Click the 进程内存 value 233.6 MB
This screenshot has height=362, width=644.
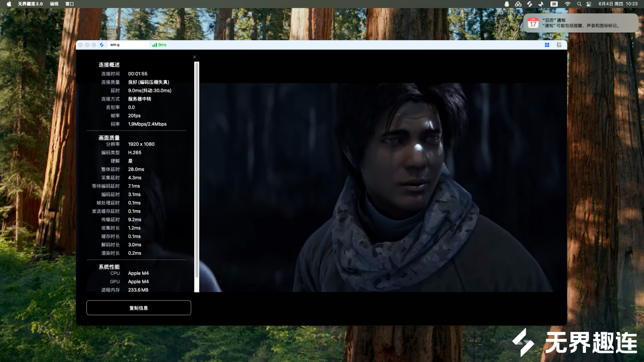[x=138, y=290]
